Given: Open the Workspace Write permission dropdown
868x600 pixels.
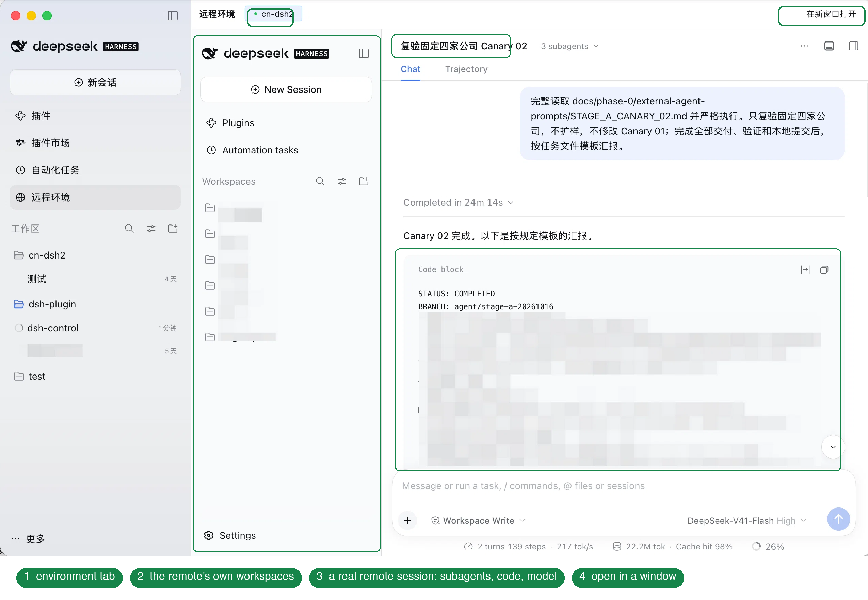Looking at the screenshot, I should (x=478, y=521).
